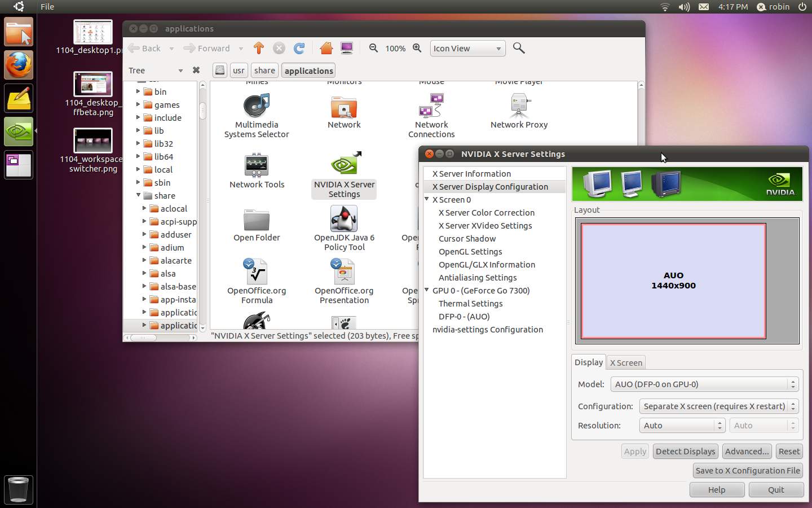The height and width of the screenshot is (508, 812).
Task: Zoom out with the minus magnifier
Action: pos(373,48)
